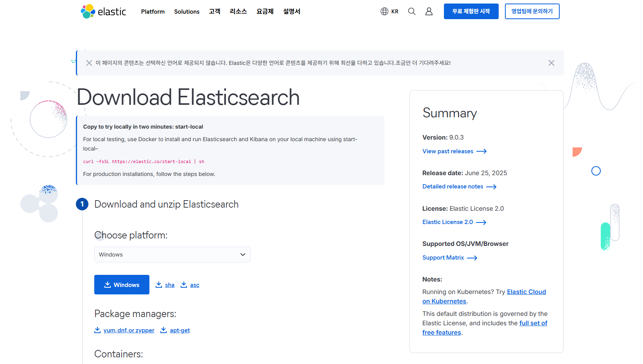Click the download icon beside apt-get
Image resolution: width=643 pixels, height=364 pixels.
click(x=163, y=330)
